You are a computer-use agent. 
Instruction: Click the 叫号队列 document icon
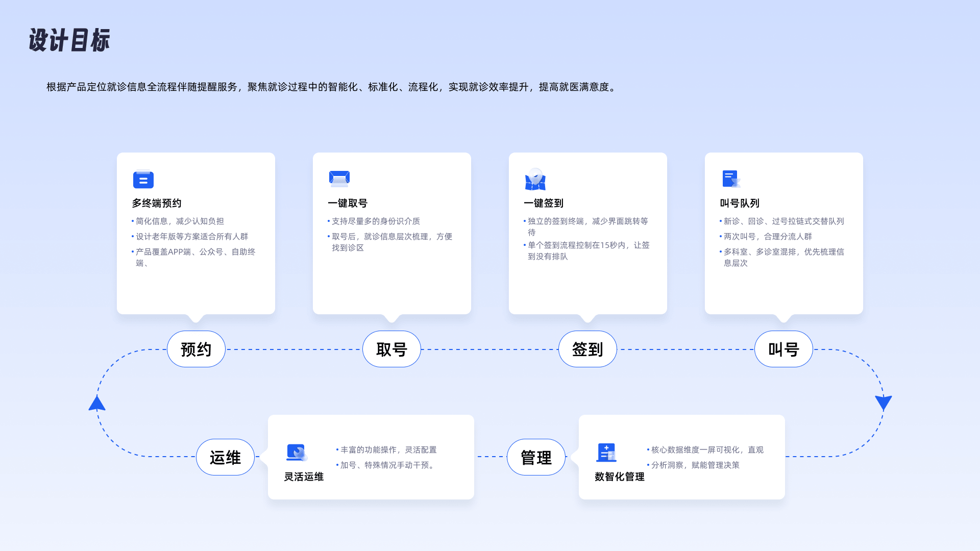click(731, 179)
